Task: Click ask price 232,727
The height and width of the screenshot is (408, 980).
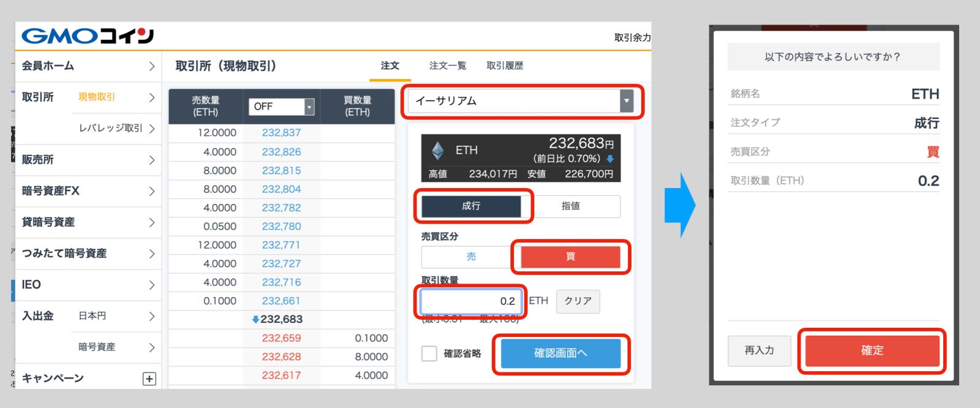Action: tap(281, 263)
